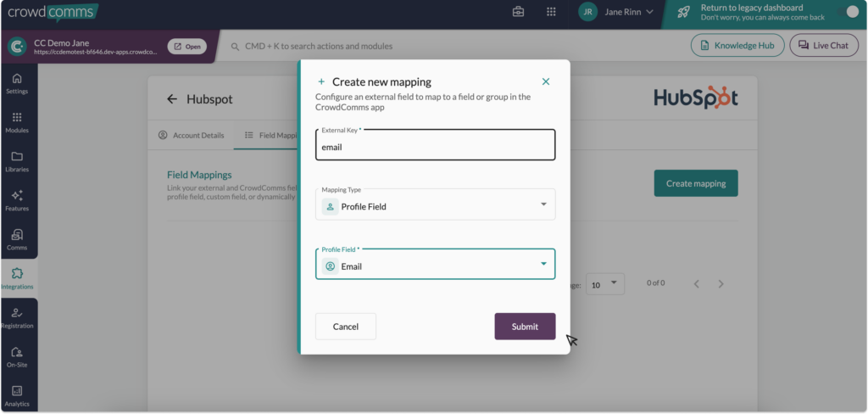Open the rows per page dropdown
868x414 pixels.
point(605,283)
